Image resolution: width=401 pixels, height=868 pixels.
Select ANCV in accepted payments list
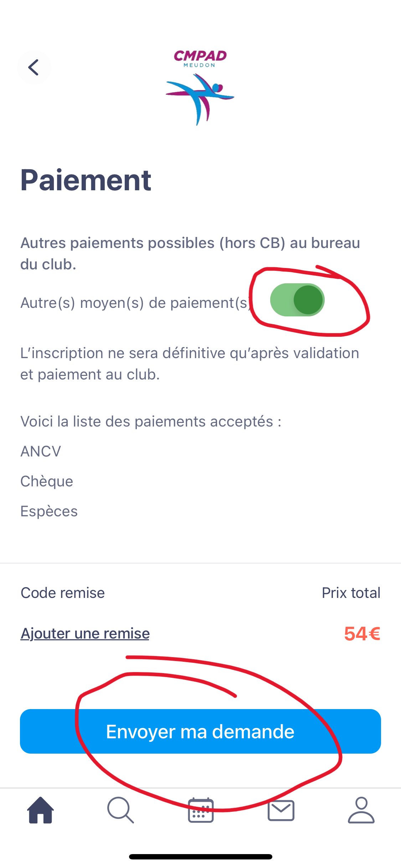pos(41,451)
